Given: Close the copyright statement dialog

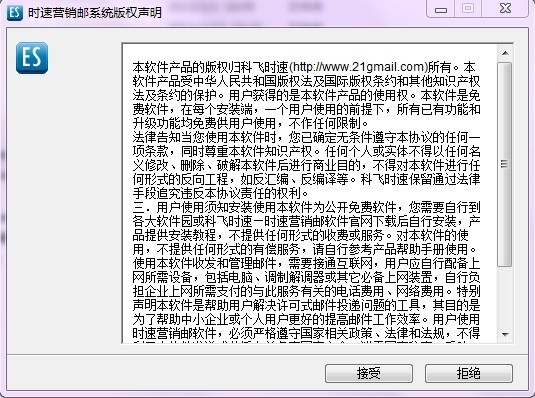Looking at the screenshot, I should [505, 9].
